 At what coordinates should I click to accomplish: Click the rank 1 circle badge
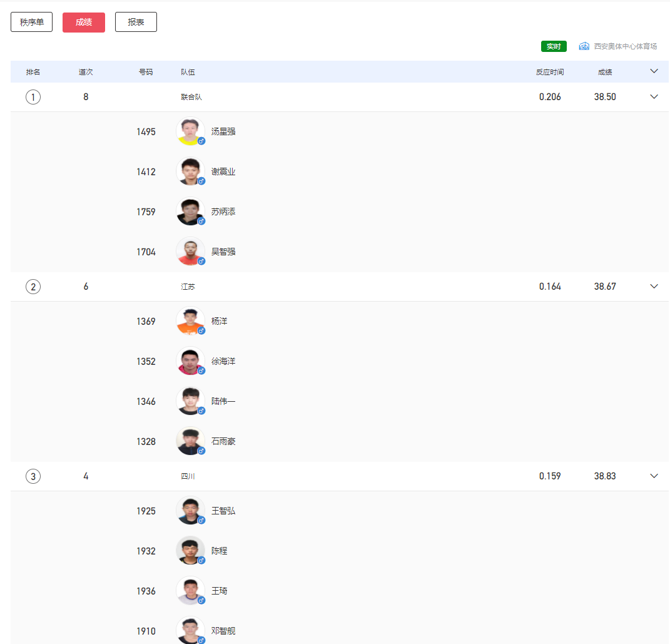33,97
